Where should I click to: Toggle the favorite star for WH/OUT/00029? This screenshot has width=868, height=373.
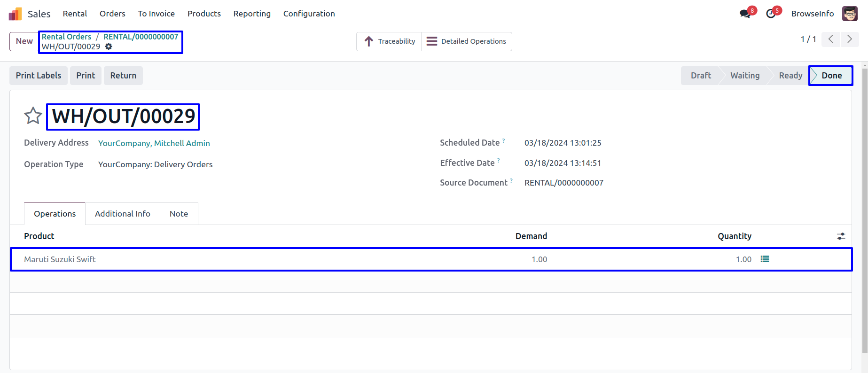pyautogui.click(x=33, y=116)
